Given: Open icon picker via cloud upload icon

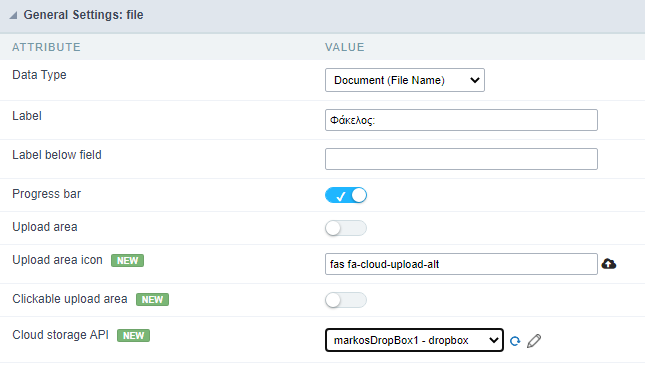Looking at the screenshot, I should click(x=609, y=264).
